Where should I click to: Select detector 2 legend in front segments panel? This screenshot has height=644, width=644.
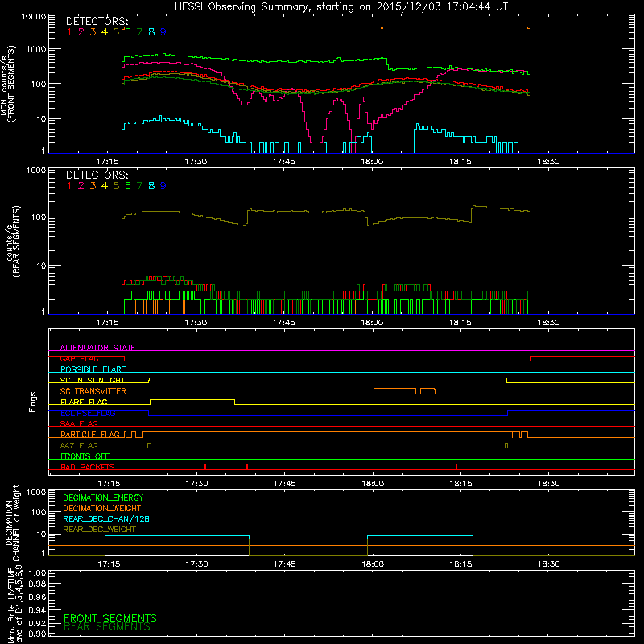click(x=81, y=32)
